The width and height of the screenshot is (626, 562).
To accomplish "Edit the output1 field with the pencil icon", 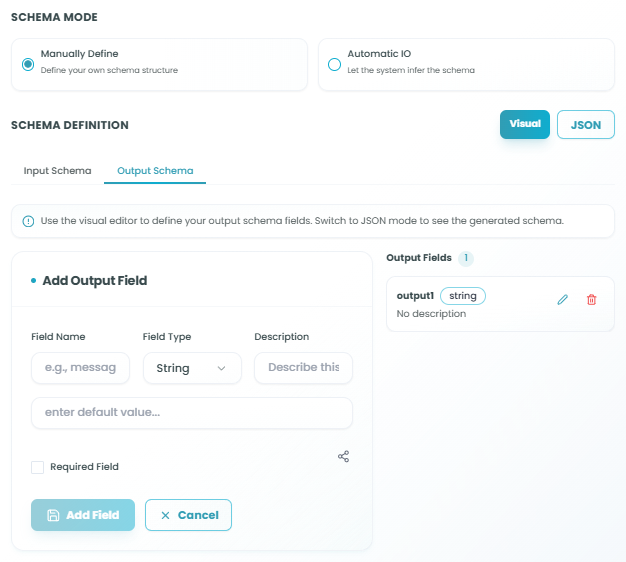I will tap(562, 300).
